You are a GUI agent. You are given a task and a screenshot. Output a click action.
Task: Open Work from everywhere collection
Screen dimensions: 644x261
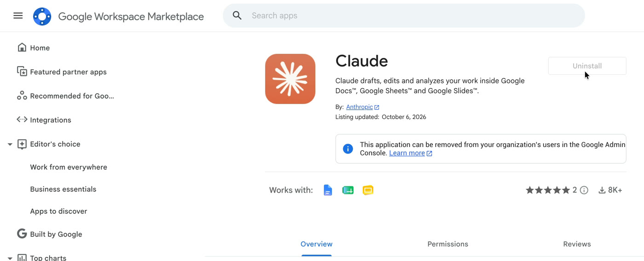coord(69,167)
